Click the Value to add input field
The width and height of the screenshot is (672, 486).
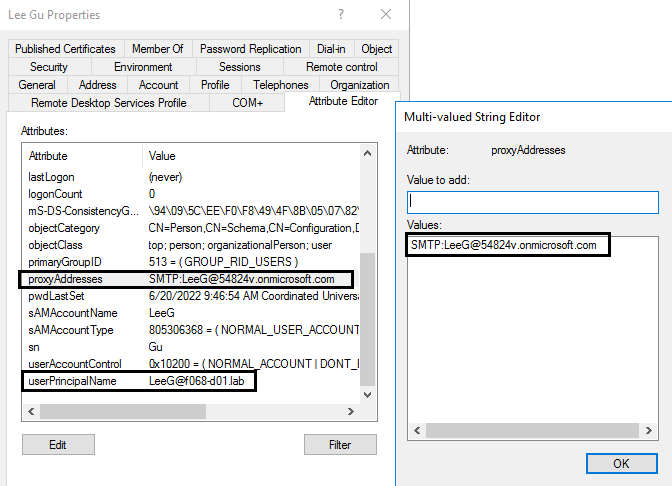pyautogui.click(x=532, y=202)
